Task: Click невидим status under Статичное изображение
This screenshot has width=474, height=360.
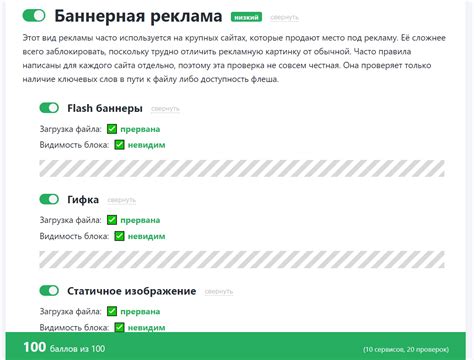Action: 147,327
